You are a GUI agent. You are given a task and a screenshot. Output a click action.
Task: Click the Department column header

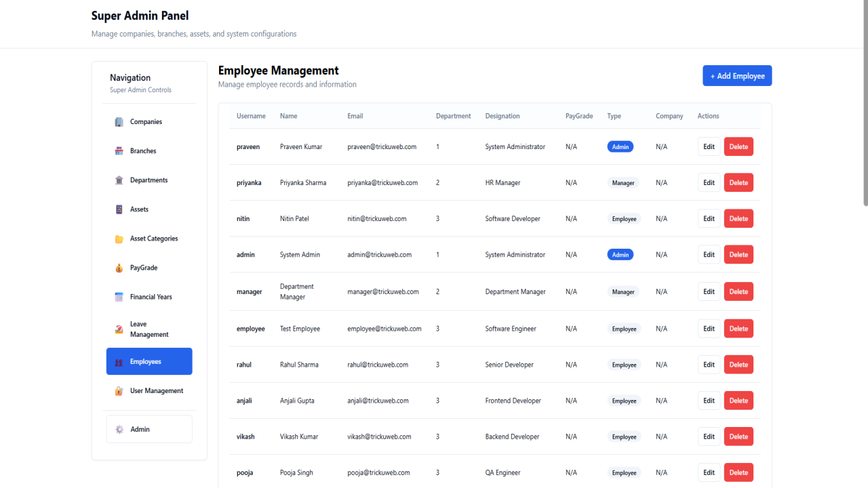[454, 116]
